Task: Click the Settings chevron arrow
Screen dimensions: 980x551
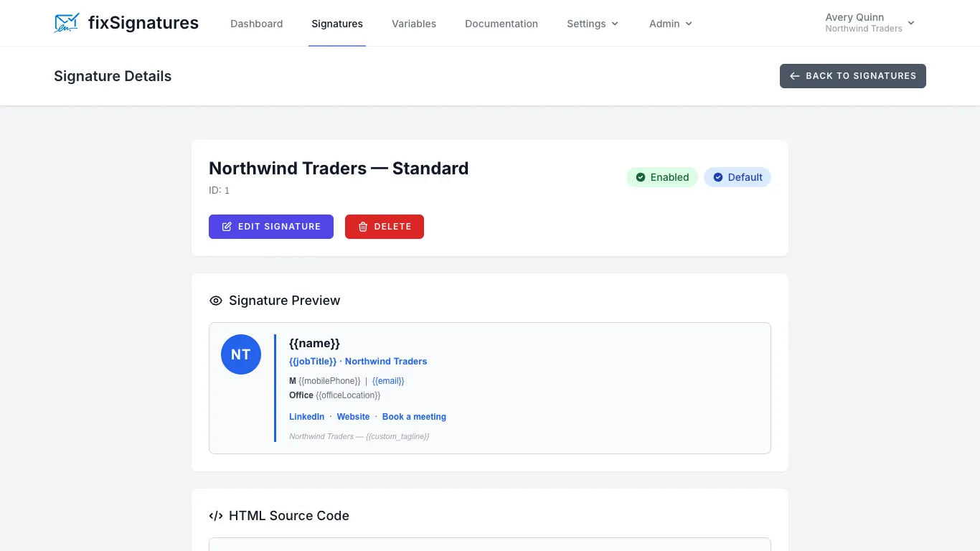Action: click(x=615, y=24)
